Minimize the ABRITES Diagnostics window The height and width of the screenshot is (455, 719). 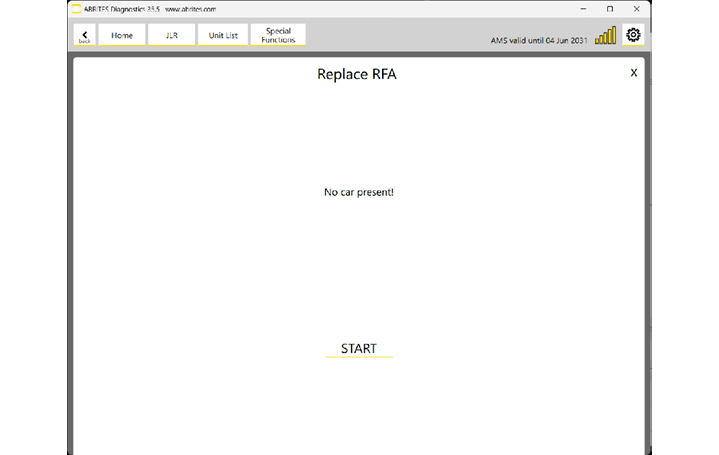point(583,9)
